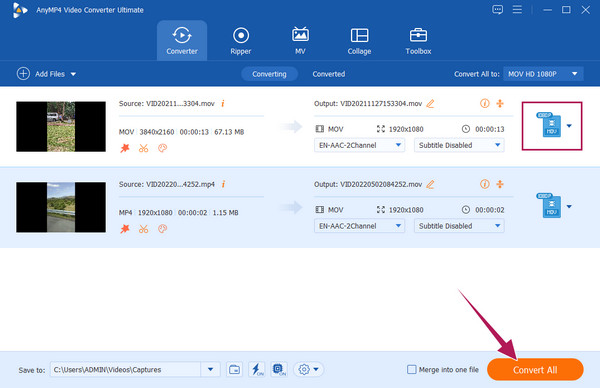Expand the format dropdown arrow for second video
600x388 pixels.
(x=569, y=206)
